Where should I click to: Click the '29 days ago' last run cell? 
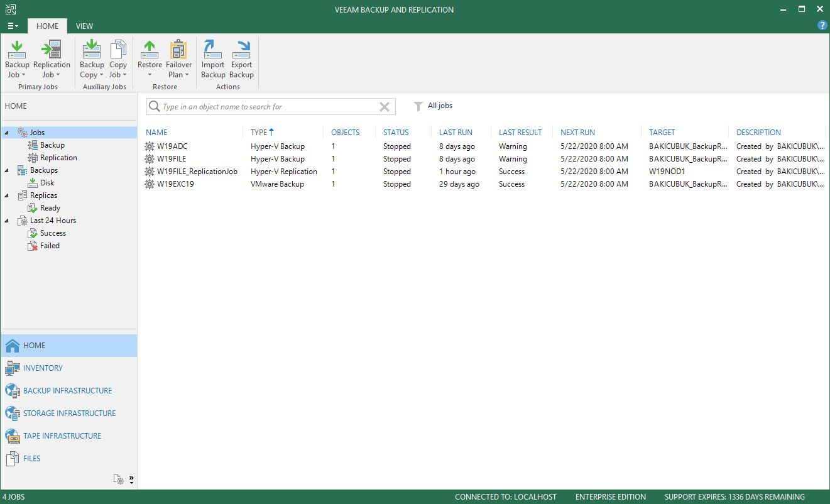click(459, 184)
